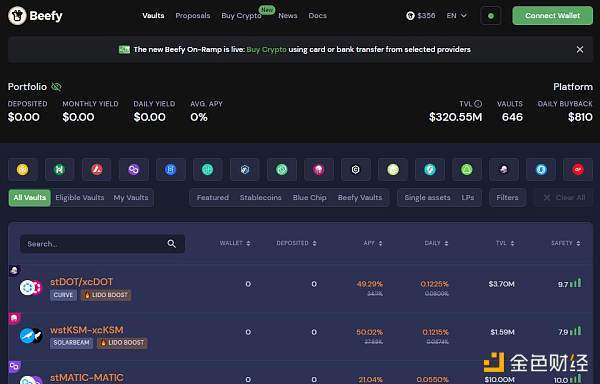Filter by the dark Moonbeam chain icon
Viewport: 600px width, 384px height.
click(504, 169)
